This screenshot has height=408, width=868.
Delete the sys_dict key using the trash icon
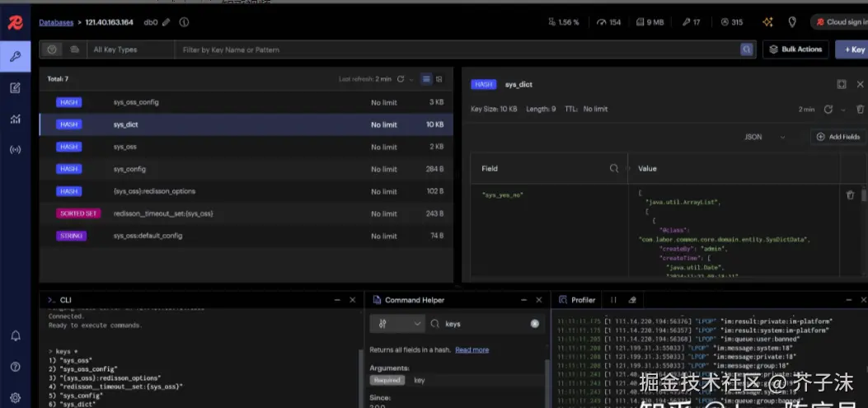tap(861, 109)
